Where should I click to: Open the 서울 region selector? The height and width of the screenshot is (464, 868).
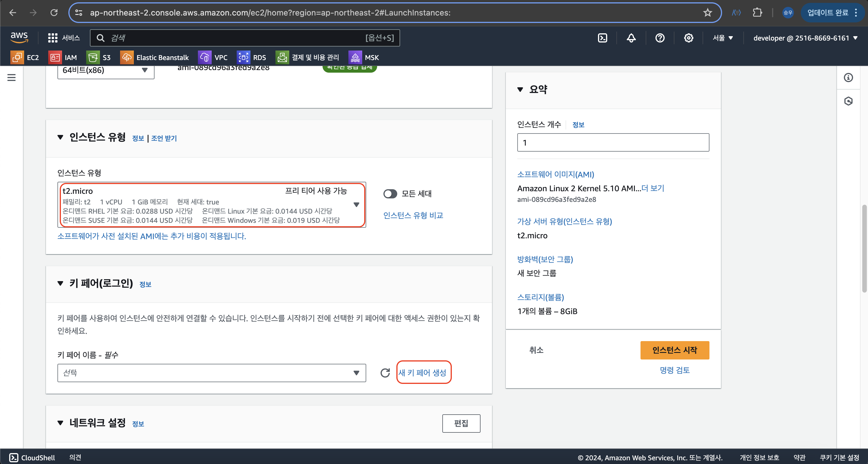[x=723, y=38]
